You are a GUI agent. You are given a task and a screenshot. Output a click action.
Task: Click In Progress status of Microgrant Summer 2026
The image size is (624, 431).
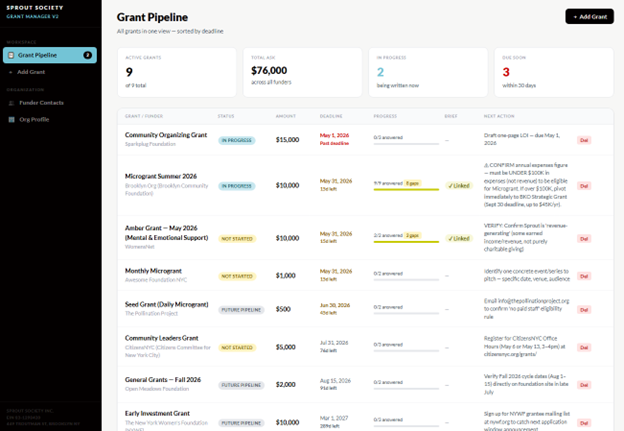(x=237, y=186)
